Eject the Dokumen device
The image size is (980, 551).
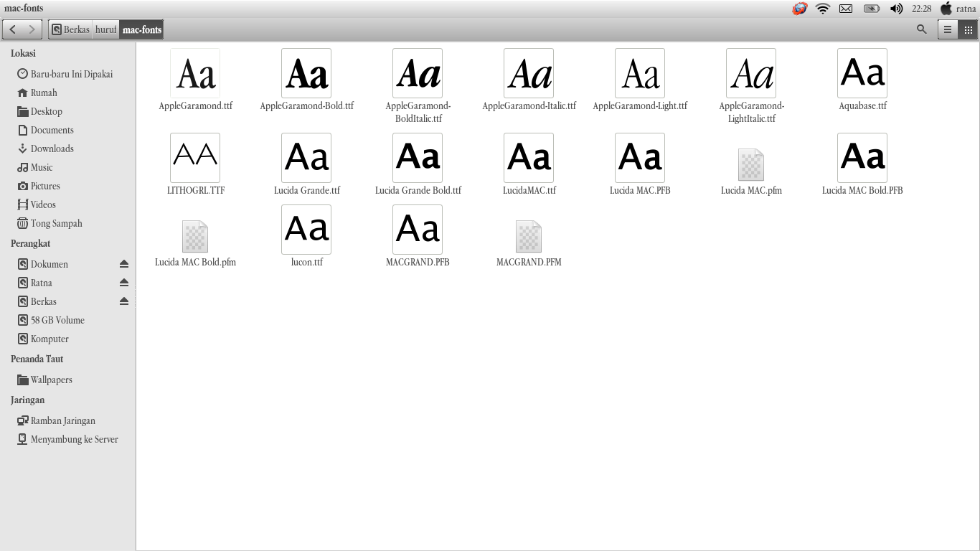click(124, 264)
